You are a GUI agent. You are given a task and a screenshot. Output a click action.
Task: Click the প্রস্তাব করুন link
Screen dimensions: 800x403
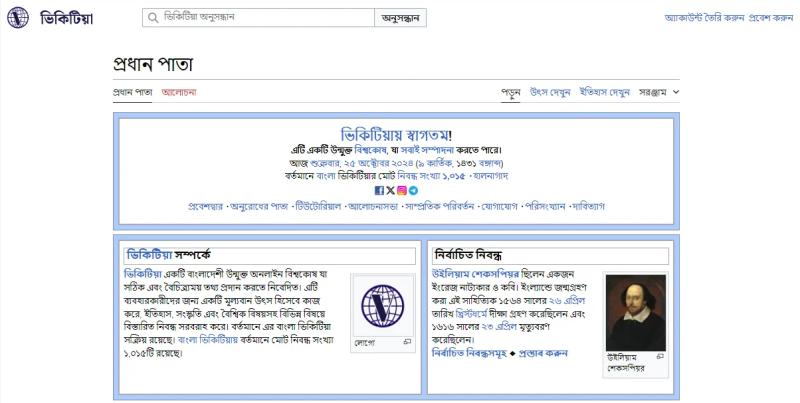tap(543, 353)
